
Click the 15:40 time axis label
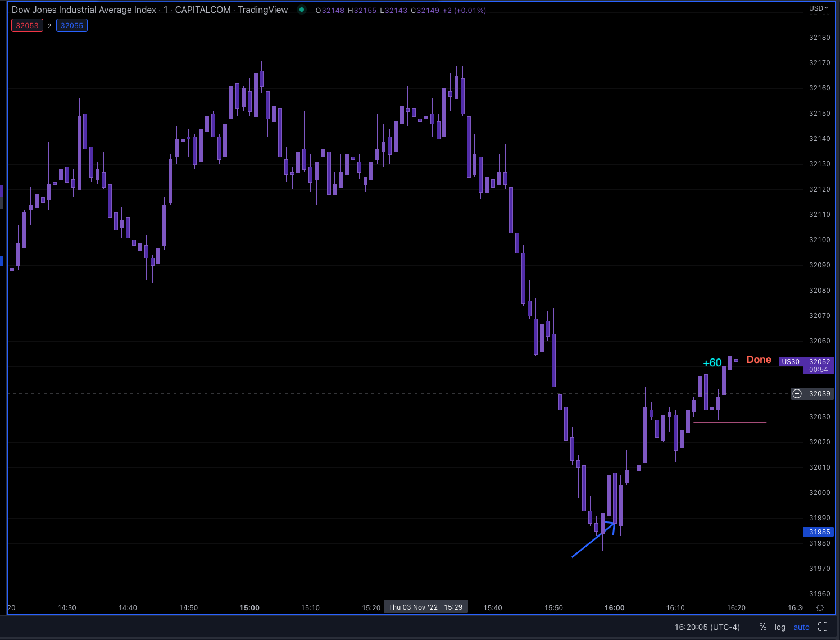pyautogui.click(x=493, y=607)
